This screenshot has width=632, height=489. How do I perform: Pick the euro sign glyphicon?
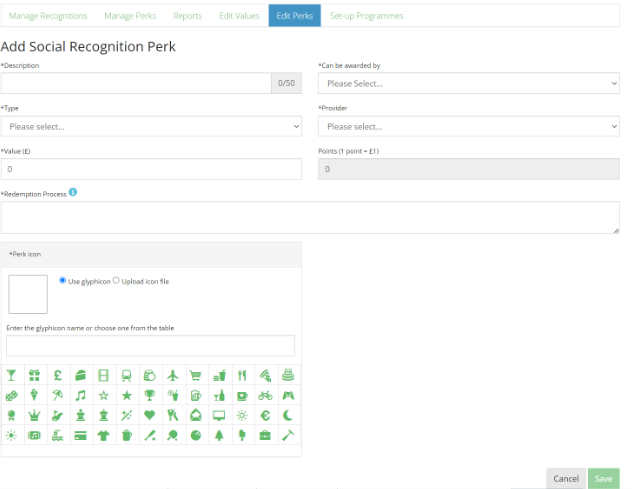[x=265, y=415]
